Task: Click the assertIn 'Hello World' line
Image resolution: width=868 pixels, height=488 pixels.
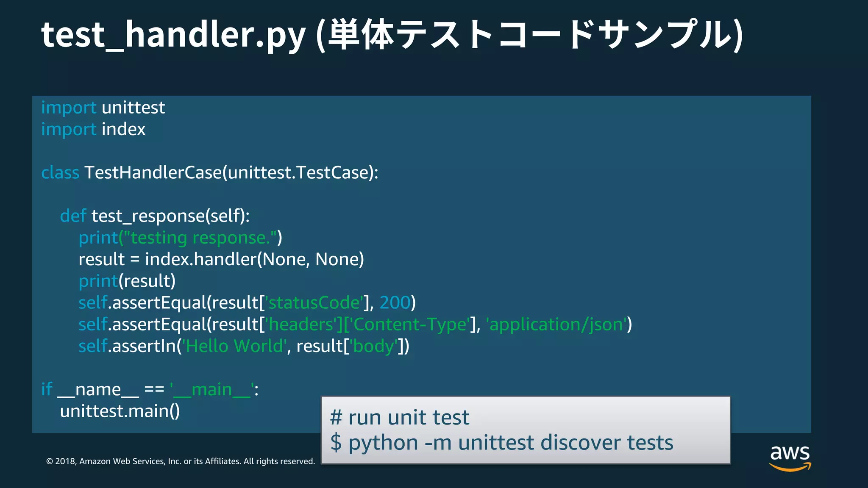Action: [244, 346]
